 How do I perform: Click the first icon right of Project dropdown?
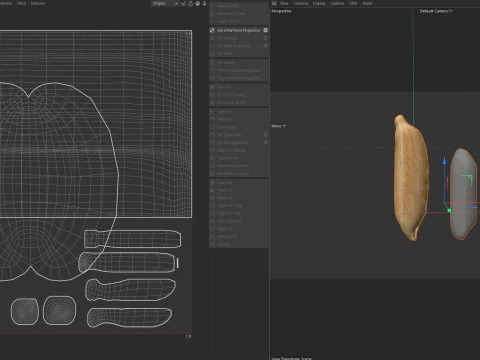point(183,4)
